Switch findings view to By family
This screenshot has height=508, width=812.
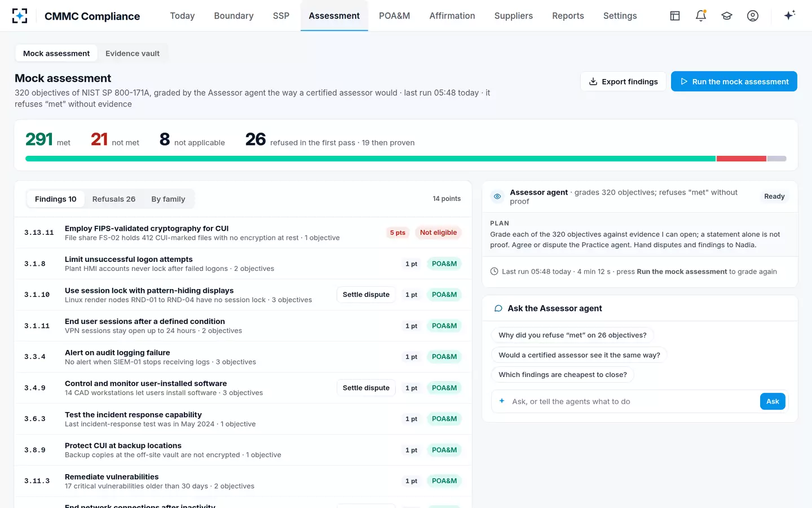[168, 199]
